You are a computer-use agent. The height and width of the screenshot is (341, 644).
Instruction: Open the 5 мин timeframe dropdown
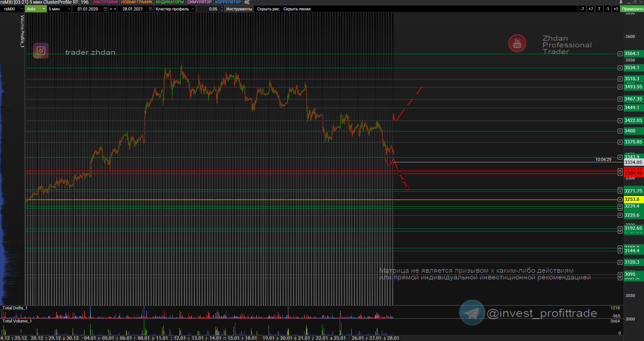(x=69, y=9)
